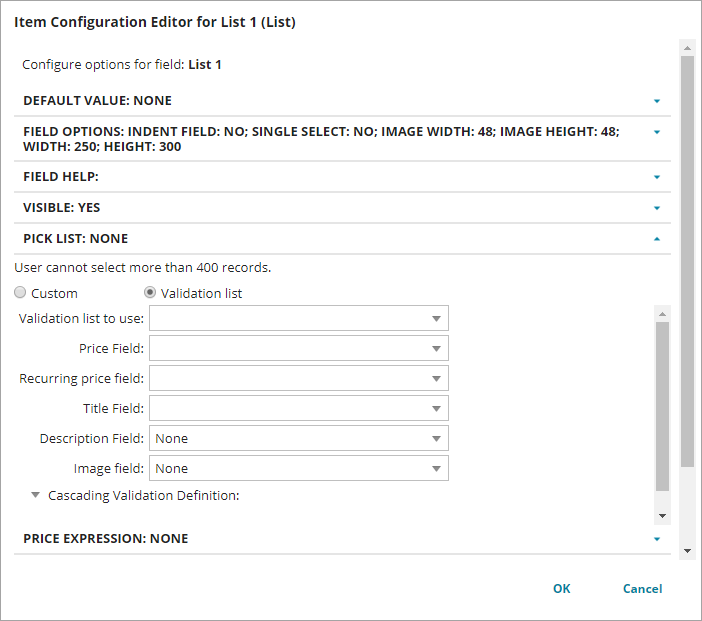Expand the Visible section arrow
This screenshot has width=702, height=621.
point(657,208)
